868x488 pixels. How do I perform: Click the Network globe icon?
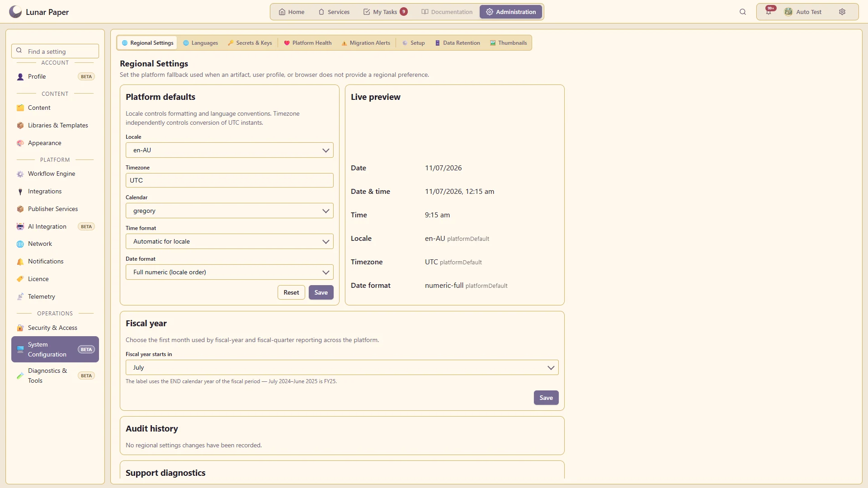20,244
